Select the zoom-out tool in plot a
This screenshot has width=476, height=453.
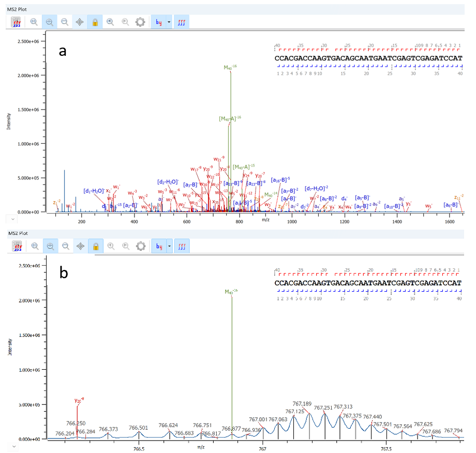coord(65,22)
